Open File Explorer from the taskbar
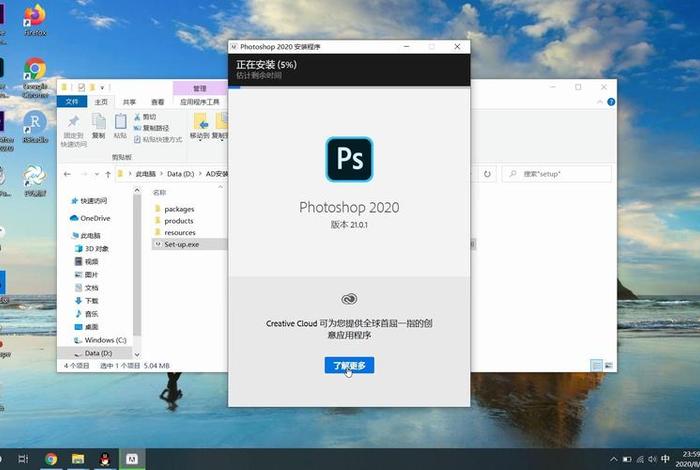700x470 pixels. (x=78, y=459)
